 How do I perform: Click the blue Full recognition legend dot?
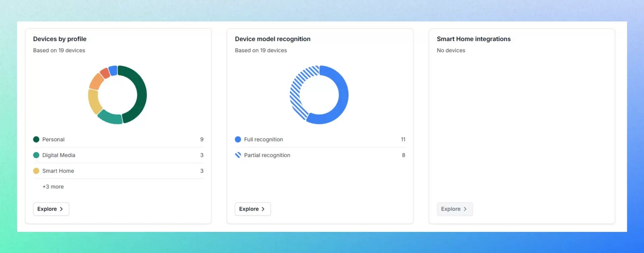(238, 139)
